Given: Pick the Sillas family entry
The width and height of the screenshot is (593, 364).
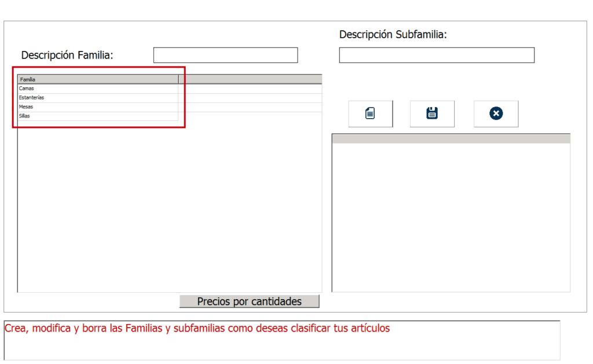Looking at the screenshot, I should [x=97, y=116].
